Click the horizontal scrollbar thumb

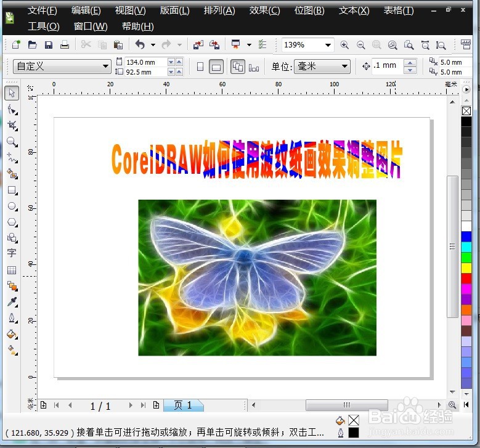tap(346, 405)
